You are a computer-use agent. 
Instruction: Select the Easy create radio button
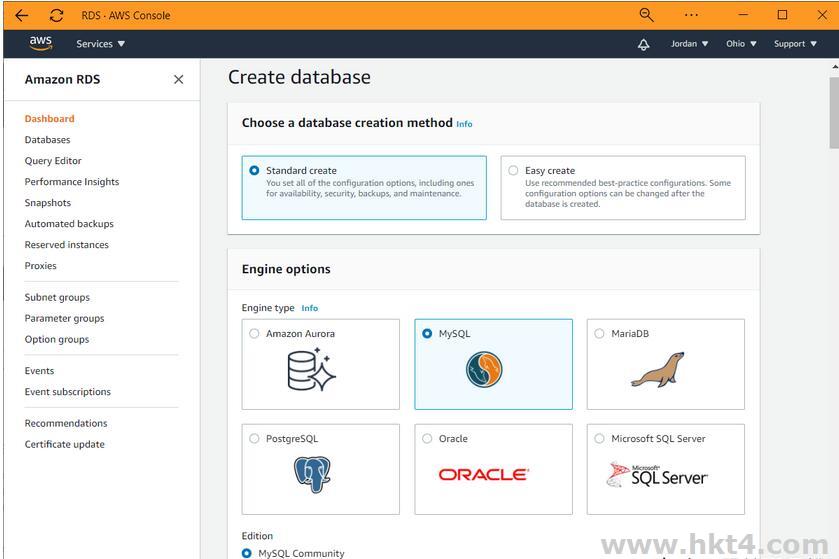(x=513, y=170)
